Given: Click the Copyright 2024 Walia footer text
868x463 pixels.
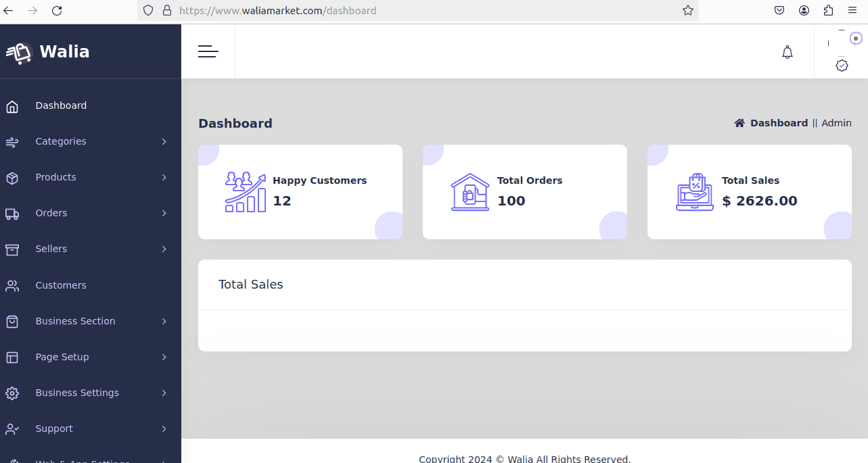Looking at the screenshot, I should (x=525, y=459).
